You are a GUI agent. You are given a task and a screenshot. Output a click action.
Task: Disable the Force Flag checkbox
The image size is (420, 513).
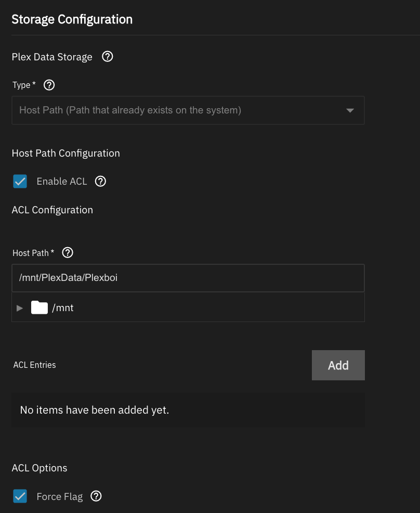coord(20,496)
